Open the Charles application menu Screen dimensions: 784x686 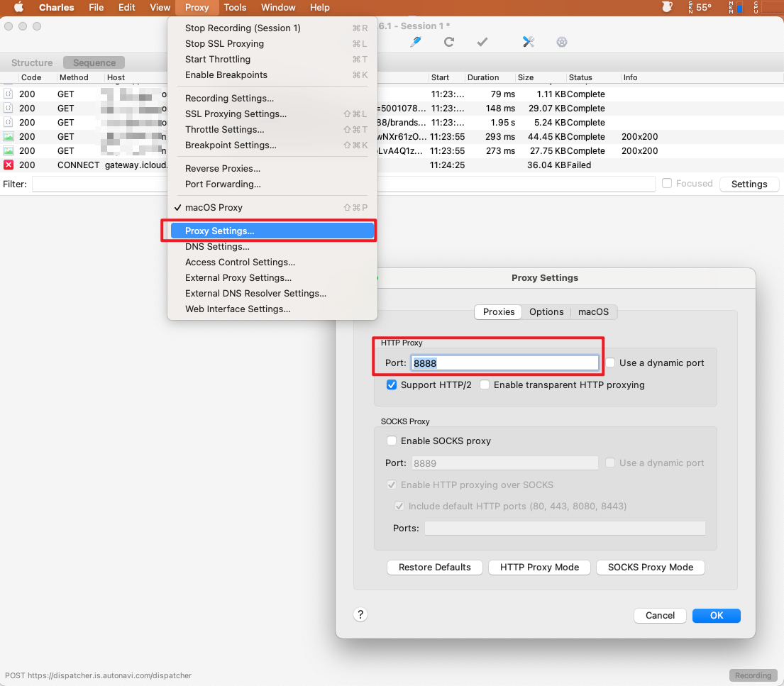point(57,8)
